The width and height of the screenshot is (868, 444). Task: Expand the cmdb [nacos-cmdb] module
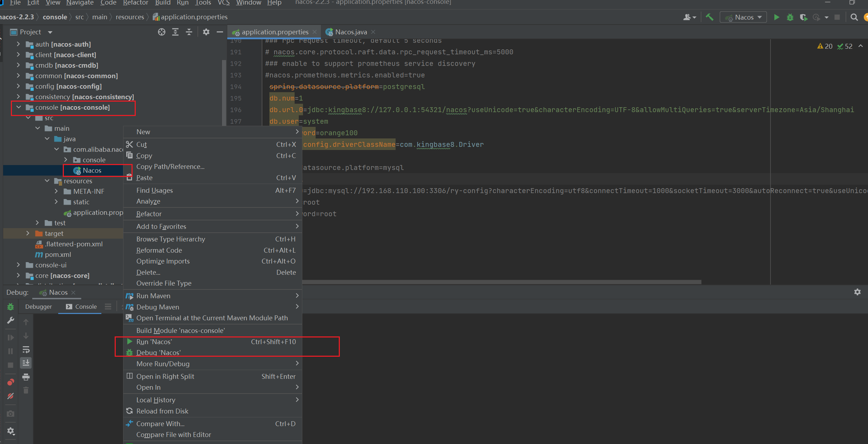point(18,65)
